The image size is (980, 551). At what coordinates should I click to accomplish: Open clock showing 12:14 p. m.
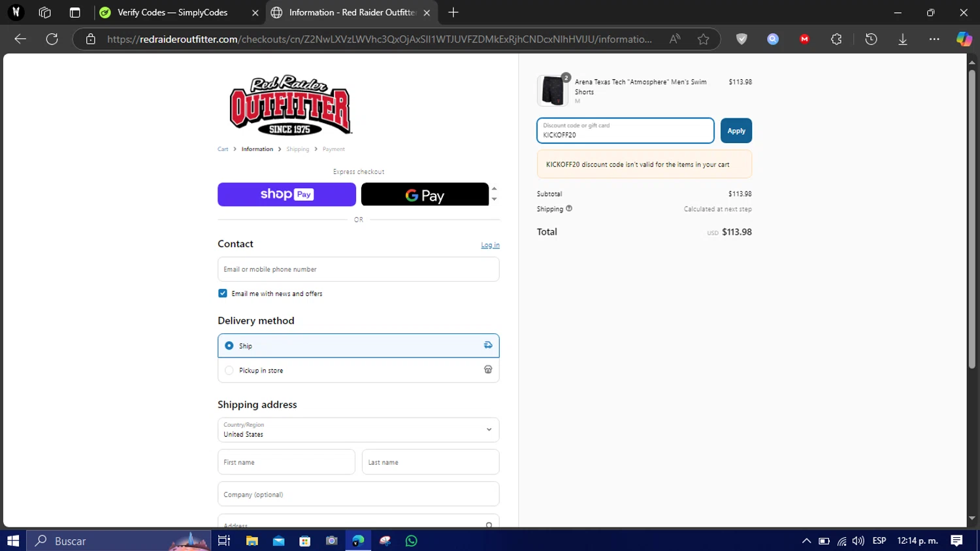pos(917,541)
